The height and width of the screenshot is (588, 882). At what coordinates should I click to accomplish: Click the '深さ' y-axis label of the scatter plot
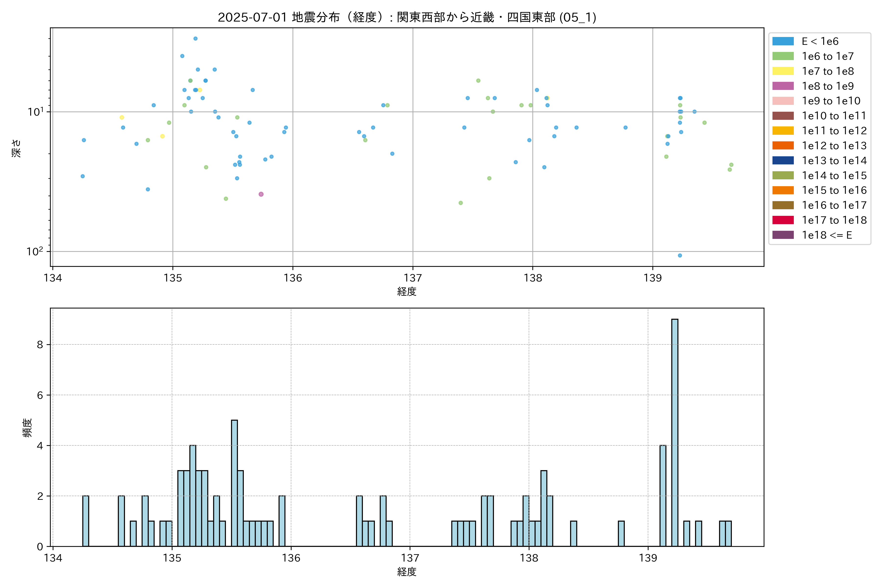pyautogui.click(x=16, y=148)
